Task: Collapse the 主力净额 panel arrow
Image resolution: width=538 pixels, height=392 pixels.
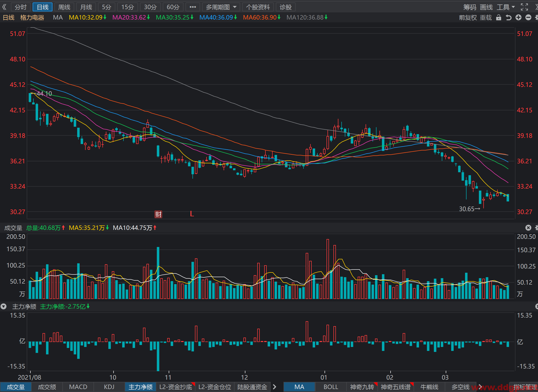Action: [3, 307]
